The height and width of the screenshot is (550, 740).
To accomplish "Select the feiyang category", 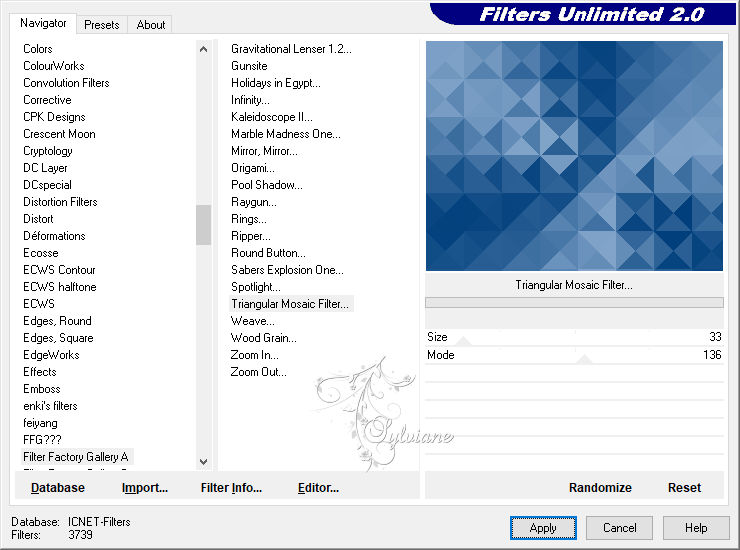I will point(40,423).
